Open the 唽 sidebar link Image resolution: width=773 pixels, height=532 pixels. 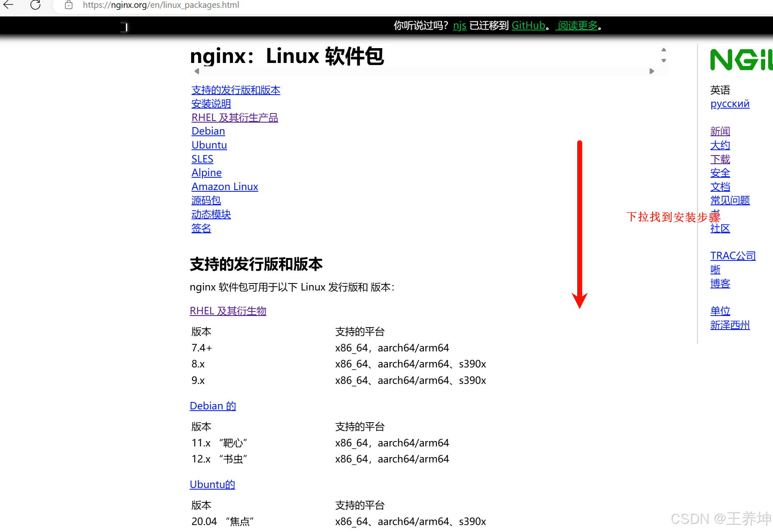coord(715,269)
